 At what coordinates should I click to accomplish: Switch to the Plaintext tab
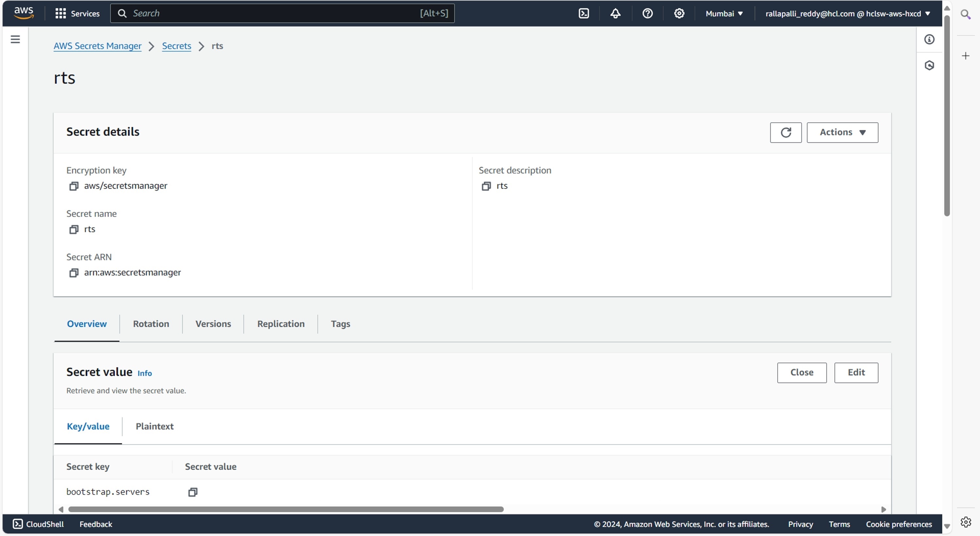pyautogui.click(x=155, y=426)
